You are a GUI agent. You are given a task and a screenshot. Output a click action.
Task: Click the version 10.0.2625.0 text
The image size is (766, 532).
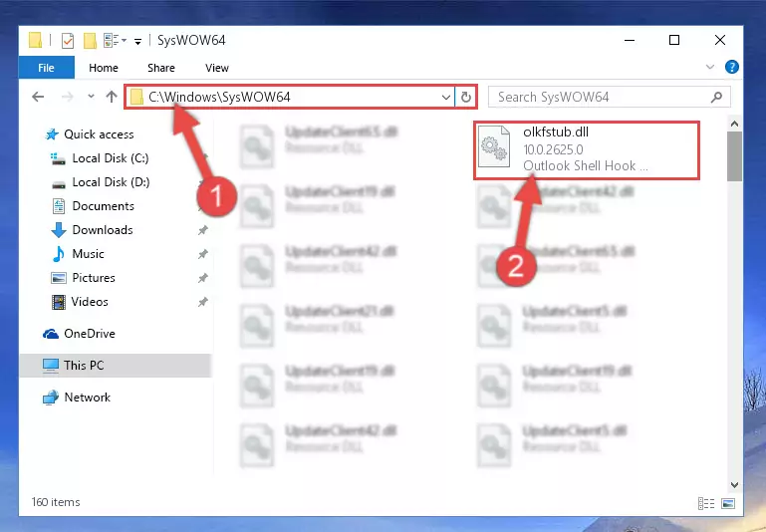point(553,149)
